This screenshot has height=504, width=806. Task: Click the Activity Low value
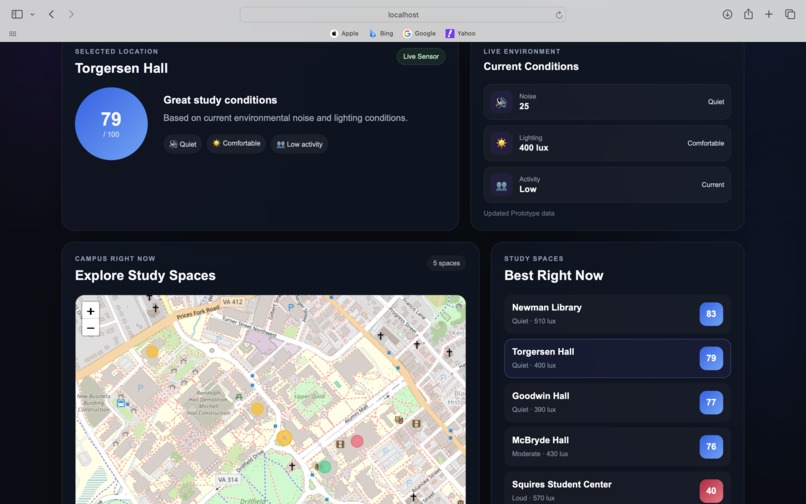528,189
